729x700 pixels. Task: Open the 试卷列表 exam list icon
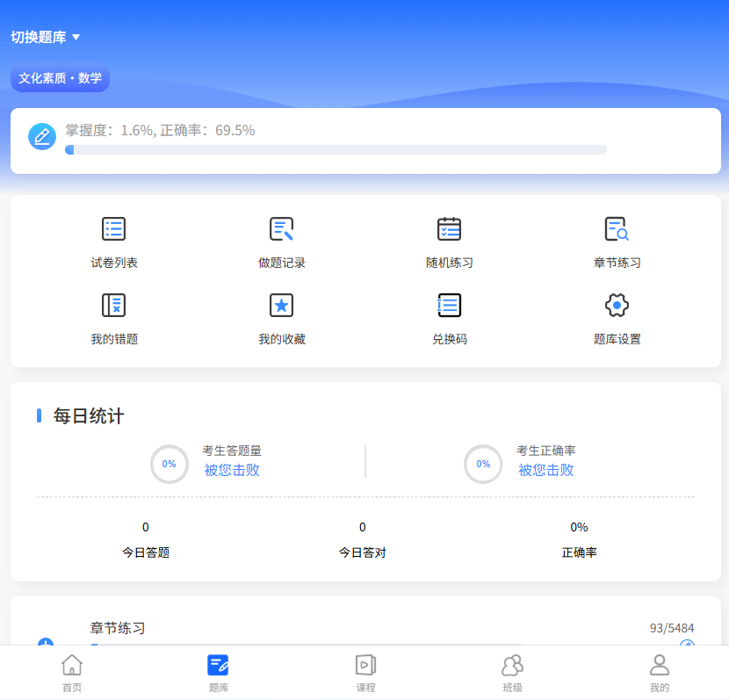pyautogui.click(x=114, y=229)
